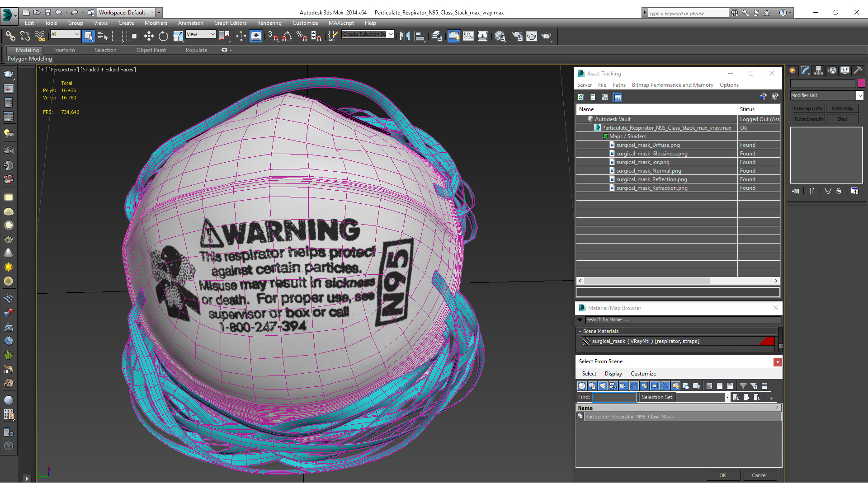The image size is (868, 488).
Task: Toggle the Angle Snap tool
Action: click(288, 36)
